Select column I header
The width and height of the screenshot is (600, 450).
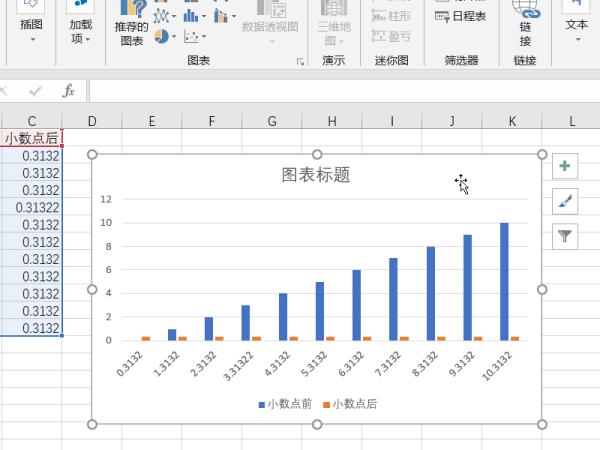(392, 121)
